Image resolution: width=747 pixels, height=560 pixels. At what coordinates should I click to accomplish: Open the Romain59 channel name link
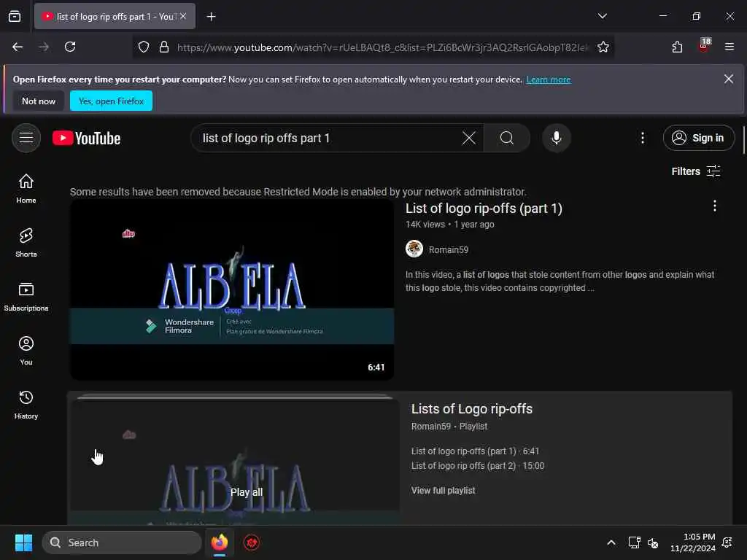pos(449,249)
